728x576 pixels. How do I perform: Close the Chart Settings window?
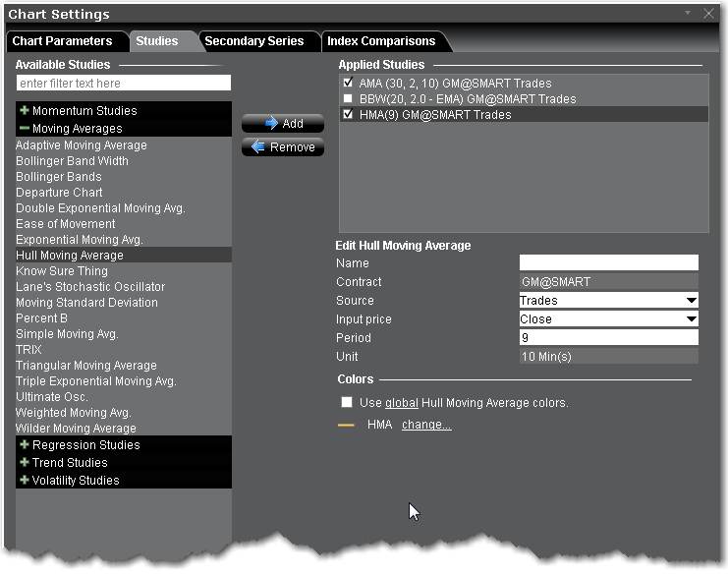[709, 14]
